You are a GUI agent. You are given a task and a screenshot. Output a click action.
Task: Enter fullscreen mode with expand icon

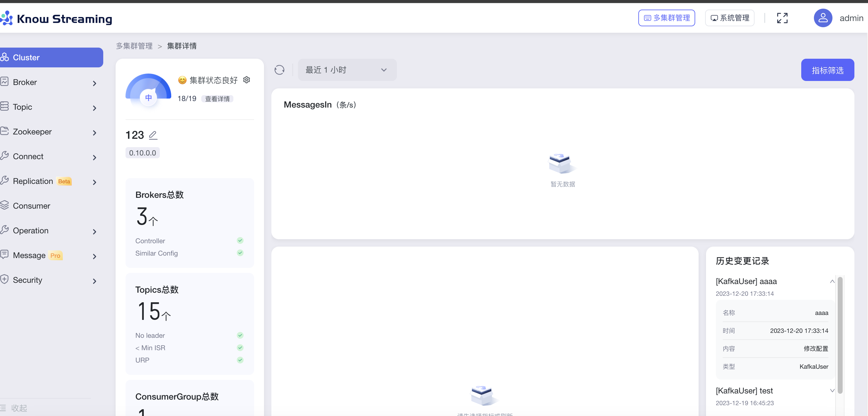pyautogui.click(x=782, y=18)
